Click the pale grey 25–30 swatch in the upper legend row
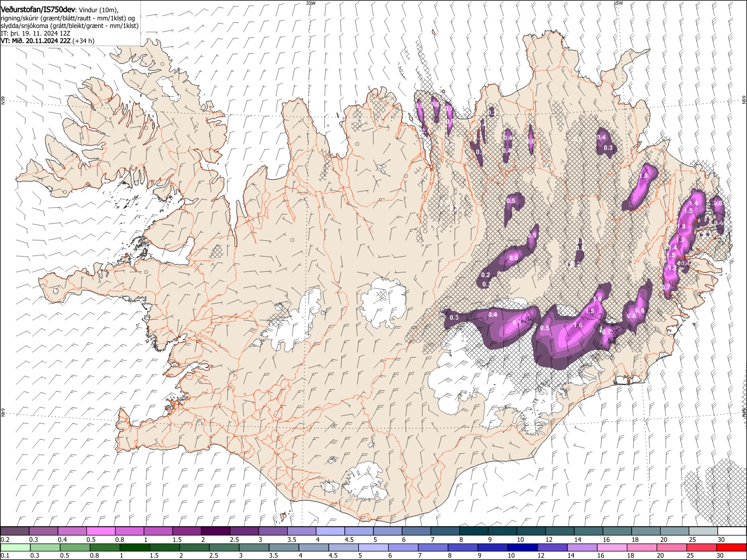The image size is (747, 560). [x=703, y=531]
